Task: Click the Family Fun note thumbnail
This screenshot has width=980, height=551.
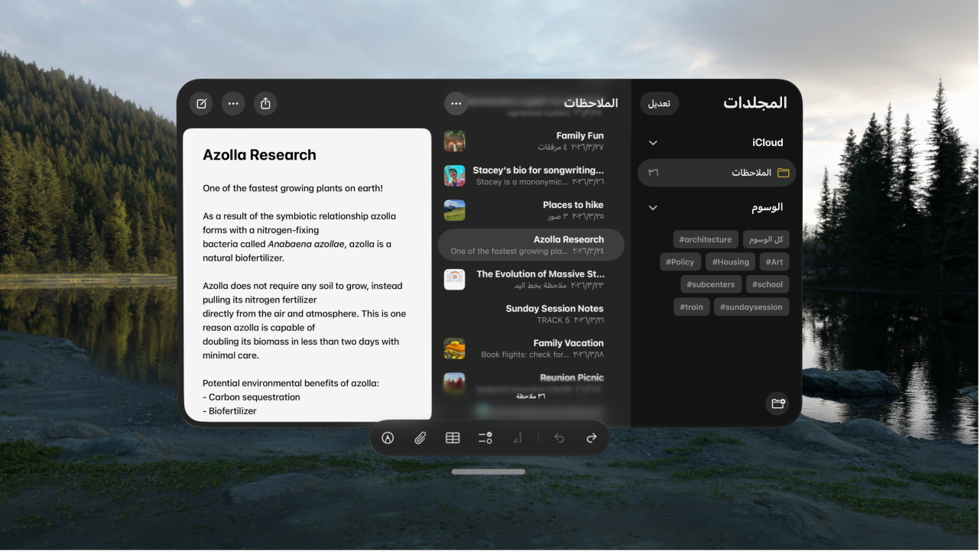Action: click(x=454, y=141)
